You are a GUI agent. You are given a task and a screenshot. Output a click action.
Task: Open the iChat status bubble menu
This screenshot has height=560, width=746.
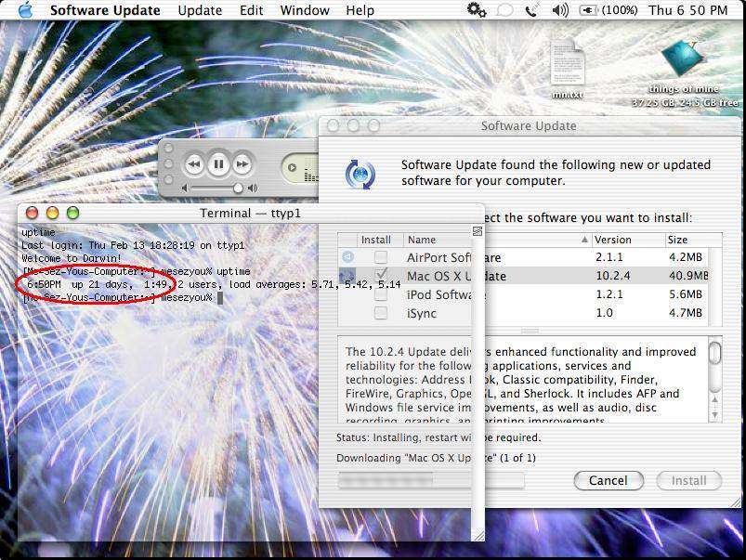tap(504, 10)
